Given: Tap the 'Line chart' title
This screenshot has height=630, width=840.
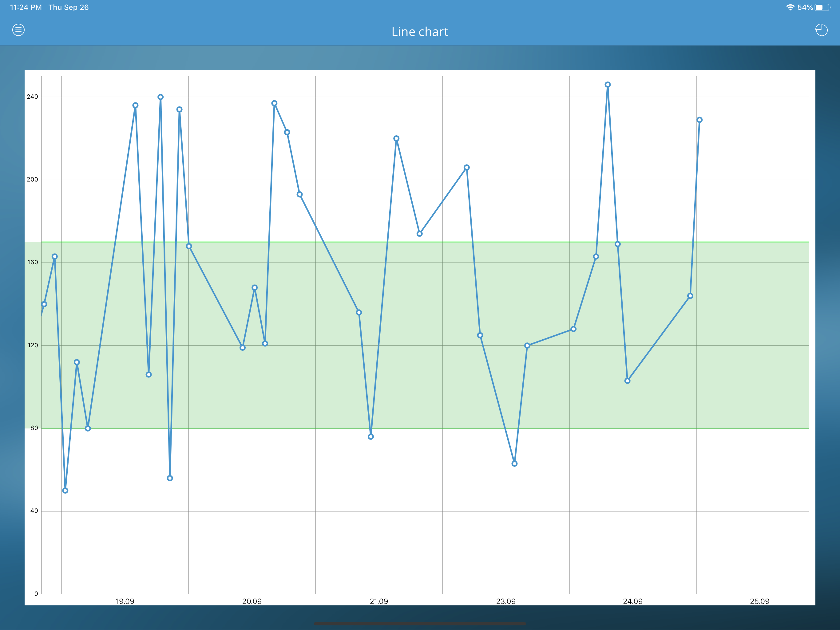Looking at the screenshot, I should coord(420,32).
